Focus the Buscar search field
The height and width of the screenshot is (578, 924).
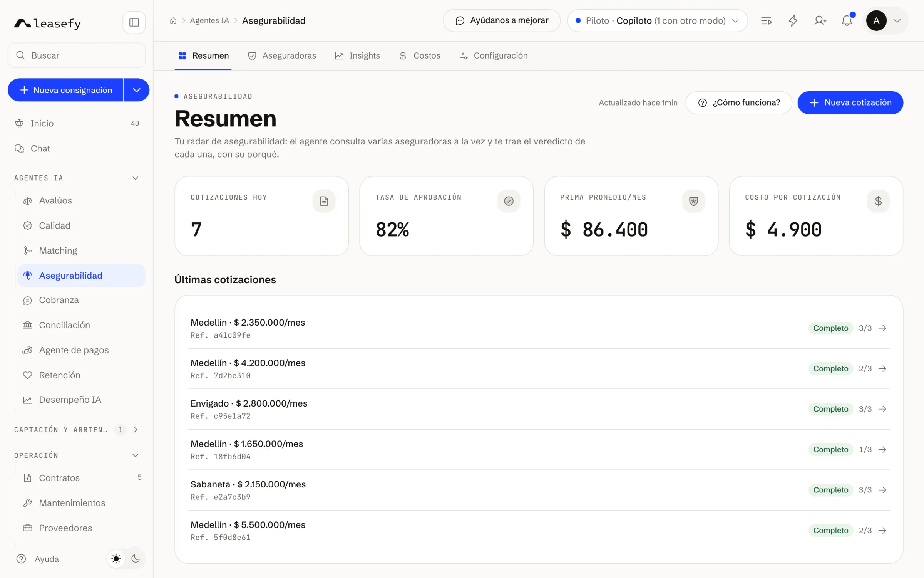(x=77, y=55)
